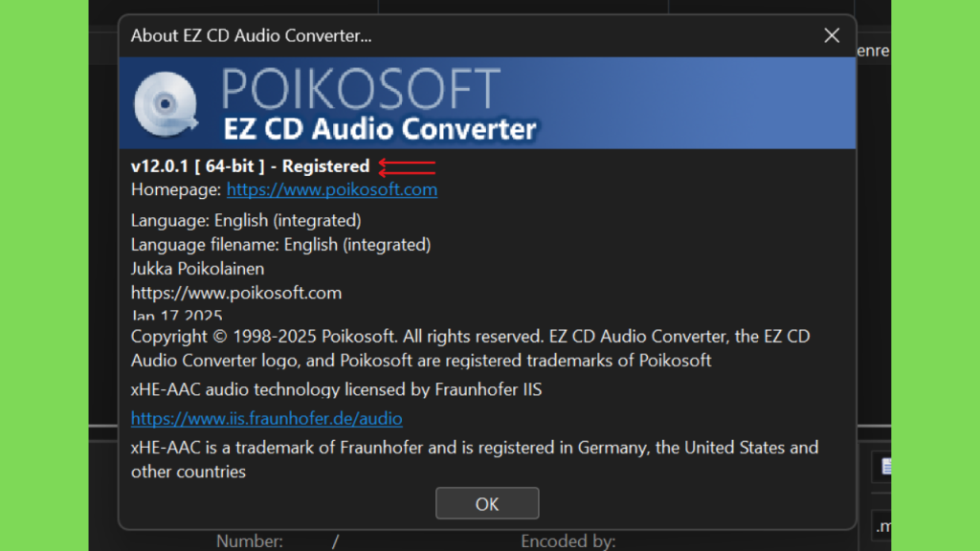Viewport: 980px width, 551px height.
Task: Click the POIKOSOFT banner text
Action: click(x=361, y=89)
